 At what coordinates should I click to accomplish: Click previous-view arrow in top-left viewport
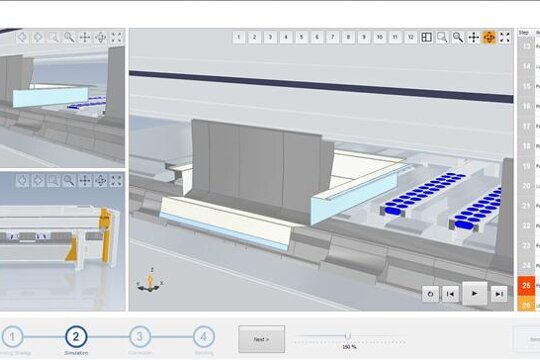pos(22,37)
